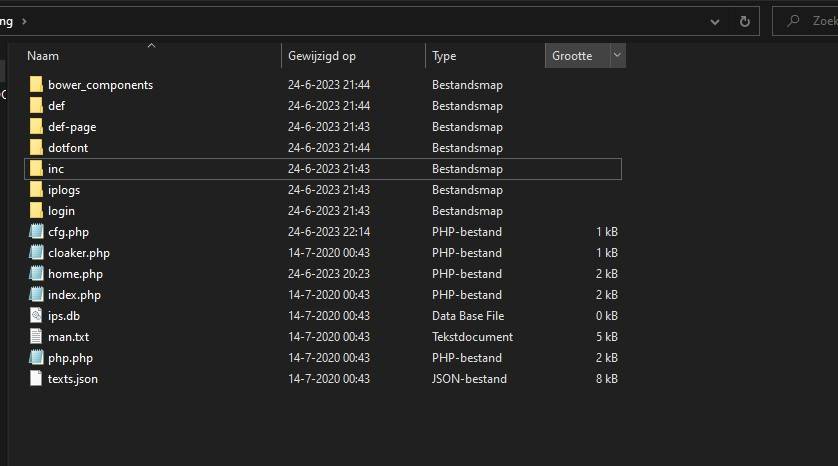Sort by Gewijzigd op column header

[322, 56]
